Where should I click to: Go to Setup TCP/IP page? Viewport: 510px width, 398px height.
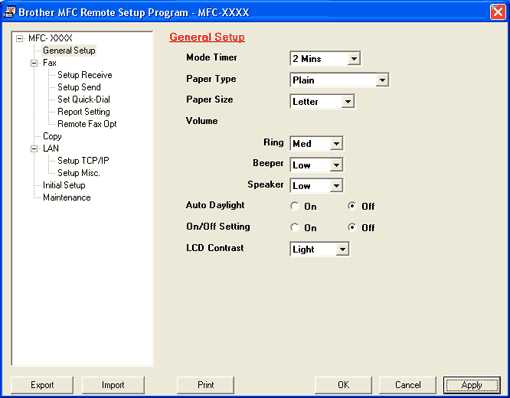click(83, 161)
